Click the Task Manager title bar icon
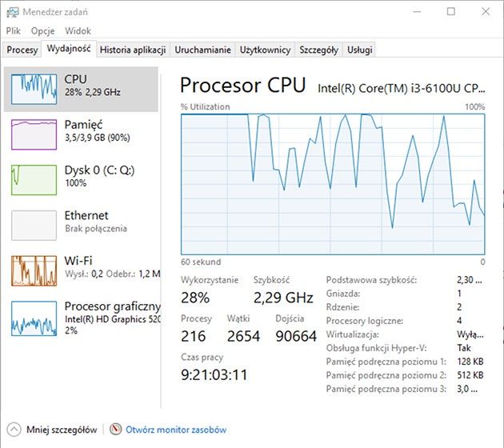Screen dimensions: 504x448 point(13,12)
